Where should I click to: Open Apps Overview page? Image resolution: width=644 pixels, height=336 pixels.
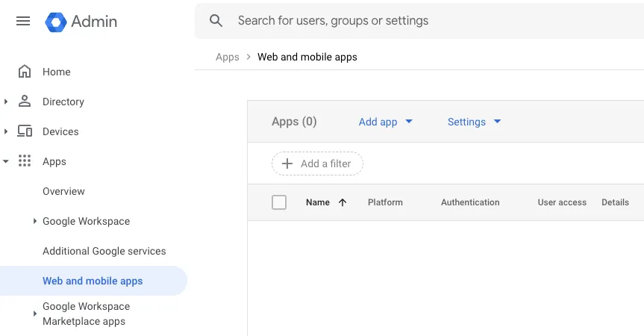click(63, 191)
